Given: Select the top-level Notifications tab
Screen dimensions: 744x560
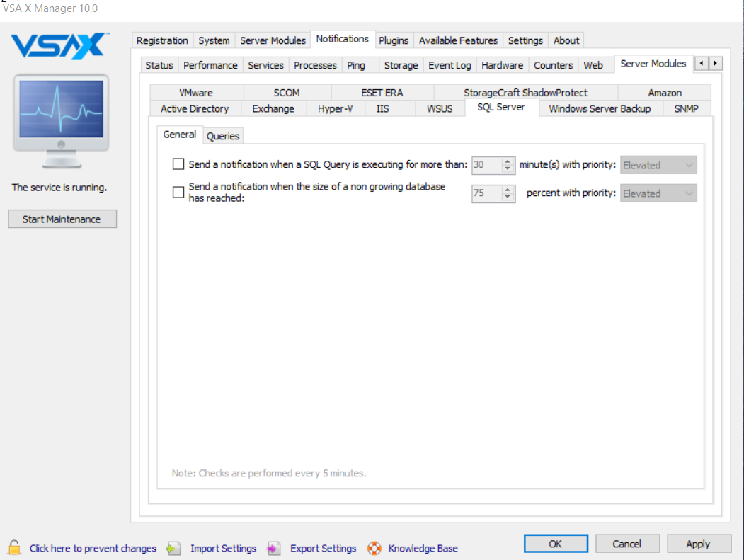Looking at the screenshot, I should click(343, 39).
